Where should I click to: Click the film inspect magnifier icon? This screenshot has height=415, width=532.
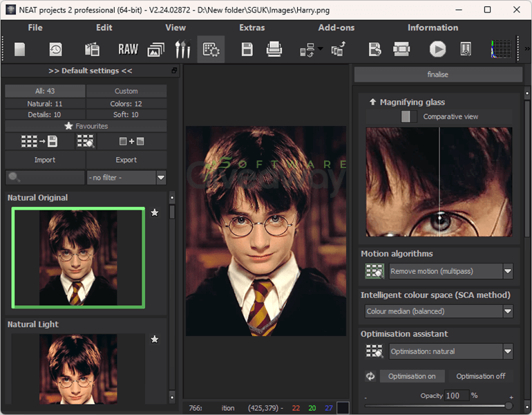466,50
